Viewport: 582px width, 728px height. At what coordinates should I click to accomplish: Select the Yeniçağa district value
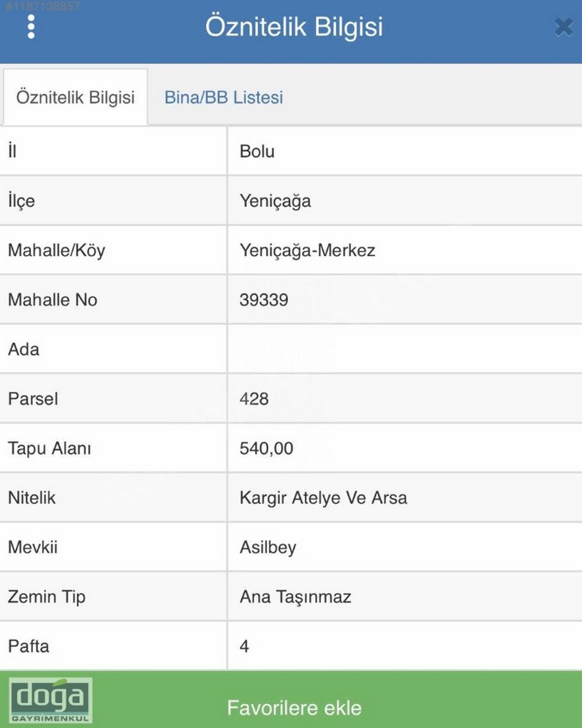[x=275, y=201]
